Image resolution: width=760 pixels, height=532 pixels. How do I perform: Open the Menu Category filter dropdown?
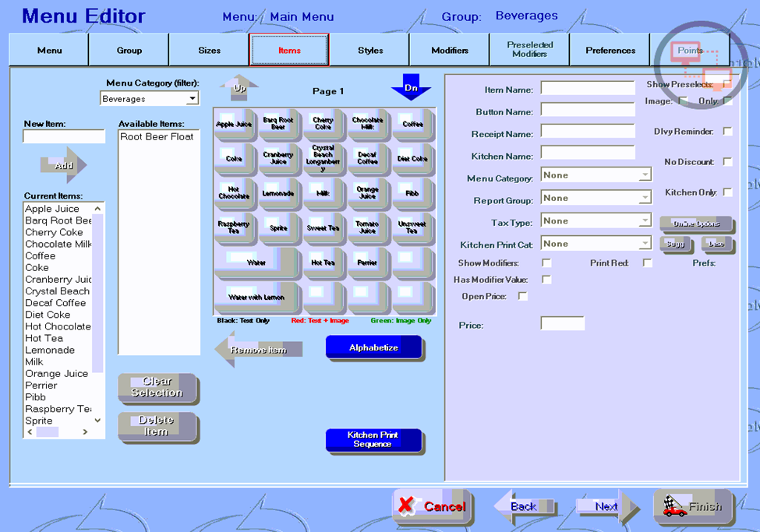[193, 98]
